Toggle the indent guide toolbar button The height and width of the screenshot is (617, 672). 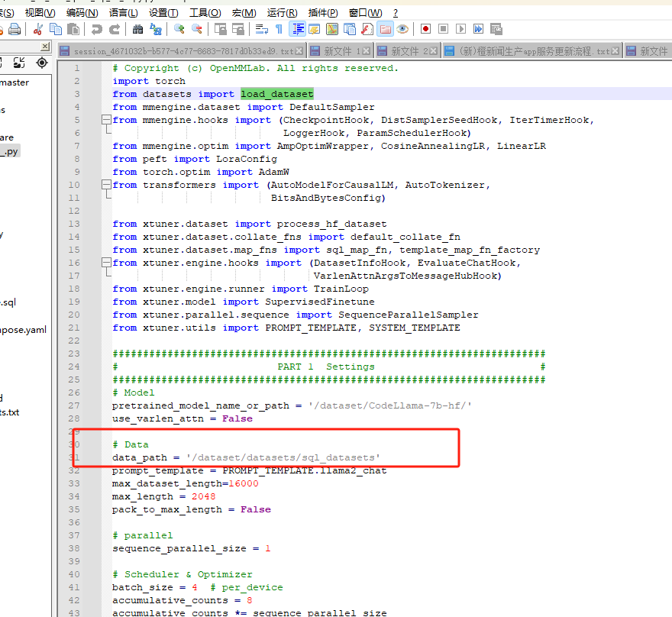(297, 29)
